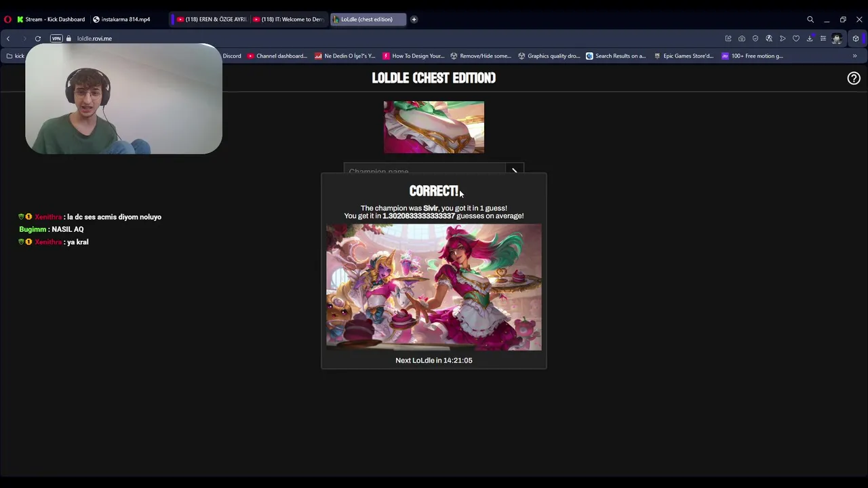Go back to previous page

(8, 39)
